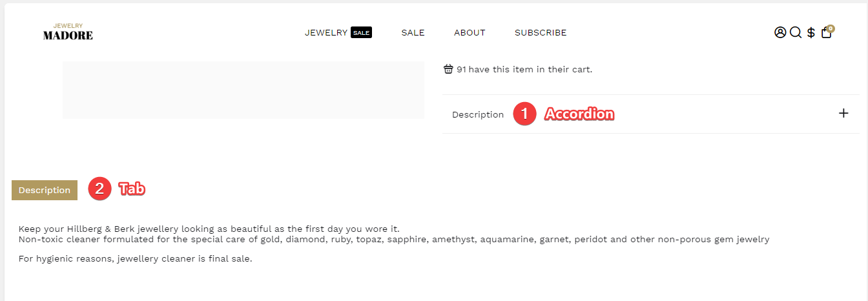Click the SUBSCRIBE navigation link
This screenshot has width=868, height=301.
[x=541, y=33]
